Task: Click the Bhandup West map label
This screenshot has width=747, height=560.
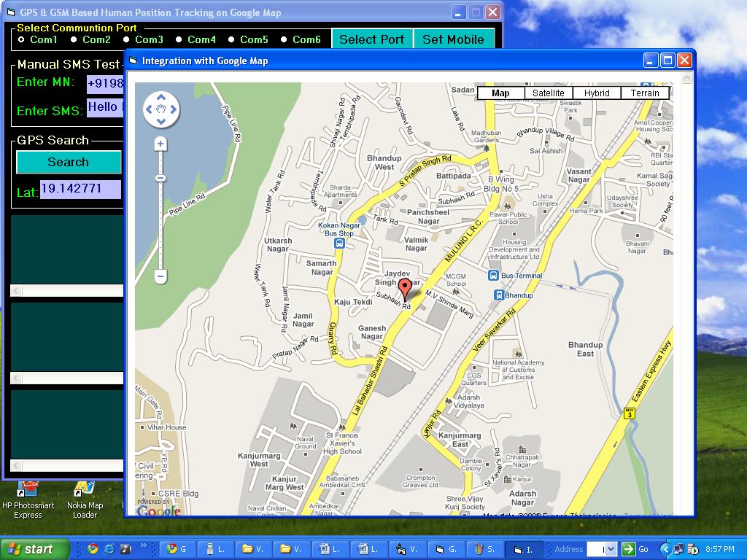Action: point(384,163)
